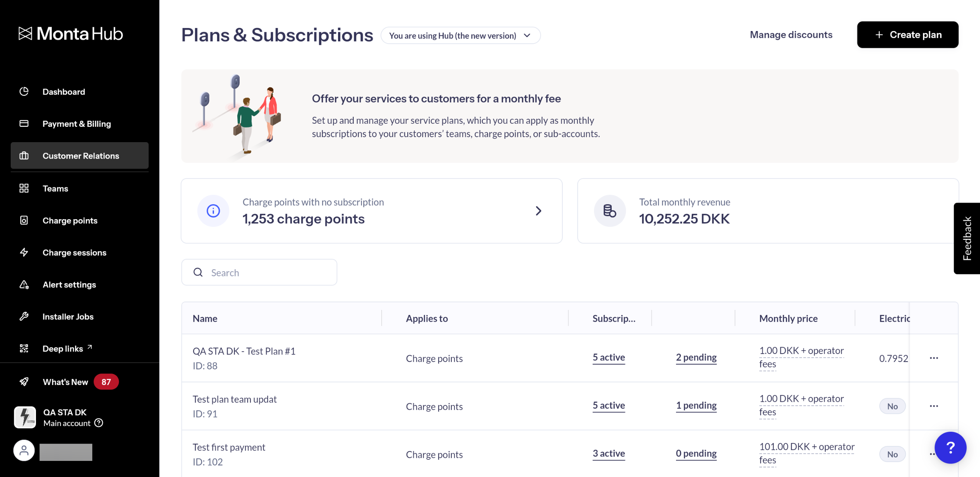Click the Alert settings bell icon
Viewport: 980px width, 477px height.
point(24,284)
